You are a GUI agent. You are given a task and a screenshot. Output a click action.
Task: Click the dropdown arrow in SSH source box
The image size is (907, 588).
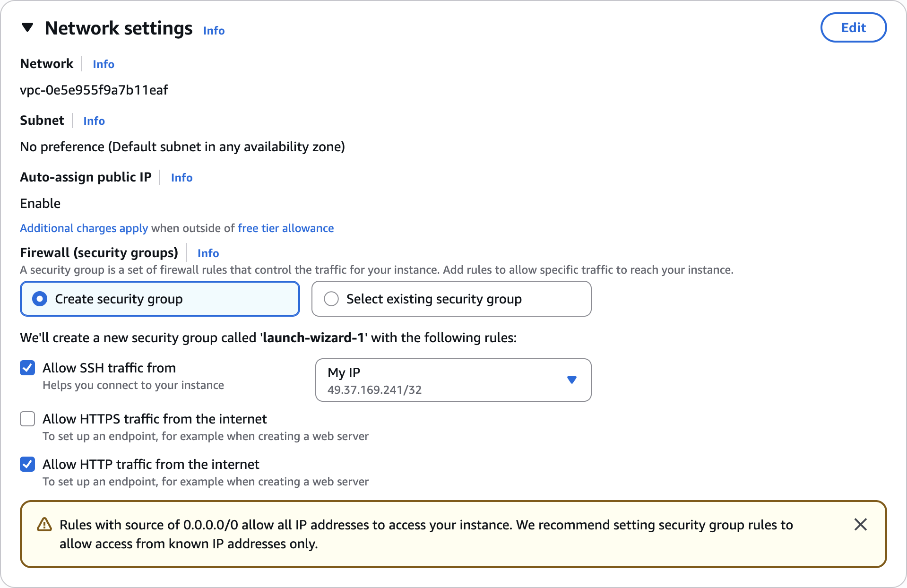[x=571, y=380]
